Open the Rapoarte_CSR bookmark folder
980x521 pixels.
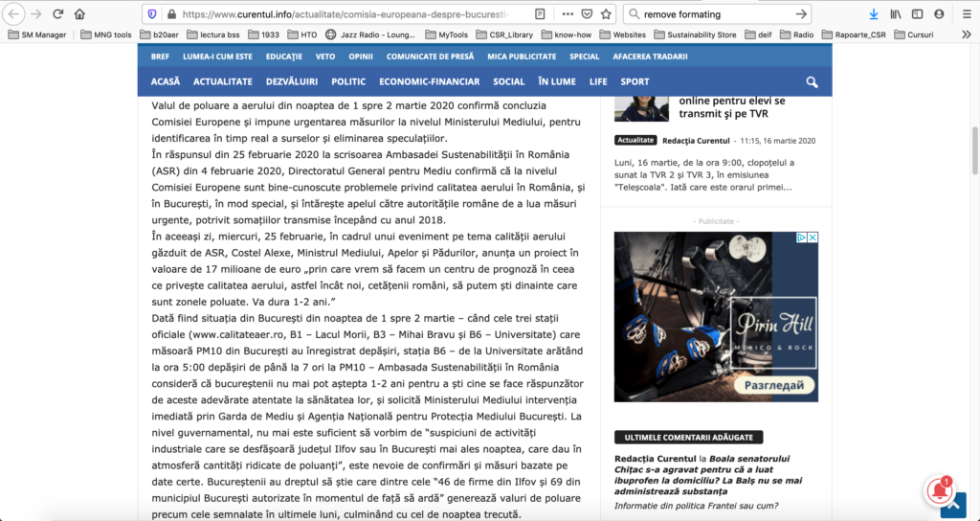854,34
